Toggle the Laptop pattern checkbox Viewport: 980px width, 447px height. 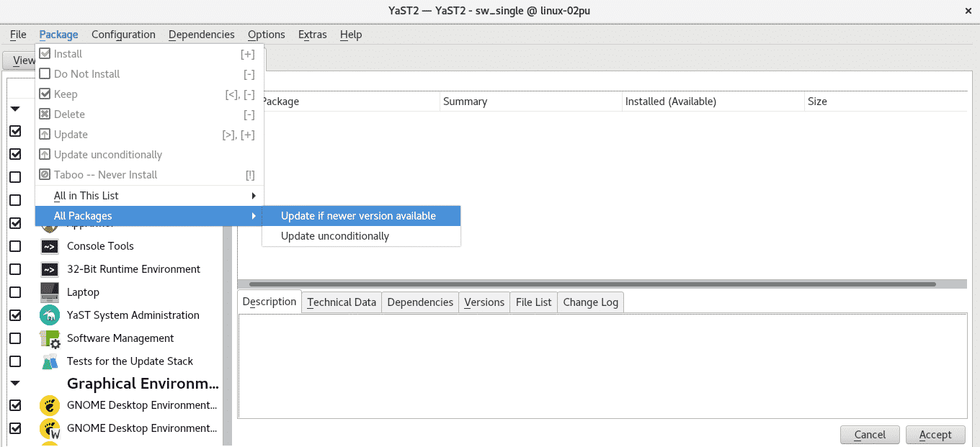(15, 292)
